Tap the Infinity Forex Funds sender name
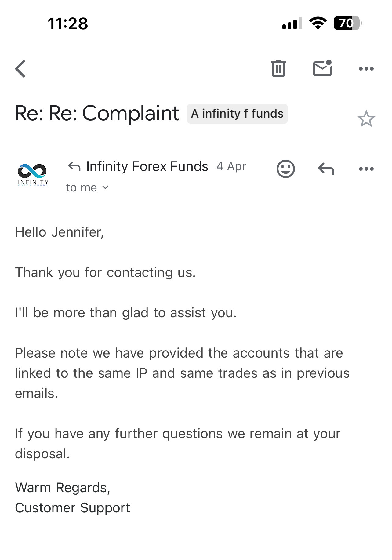Viewport: 392px width, 560px height. click(147, 166)
